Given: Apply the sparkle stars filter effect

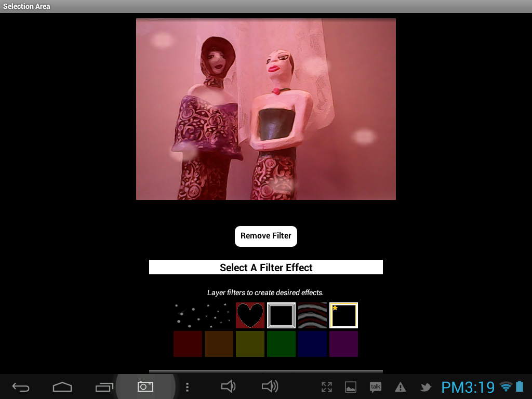Looking at the screenshot, I should [x=219, y=315].
